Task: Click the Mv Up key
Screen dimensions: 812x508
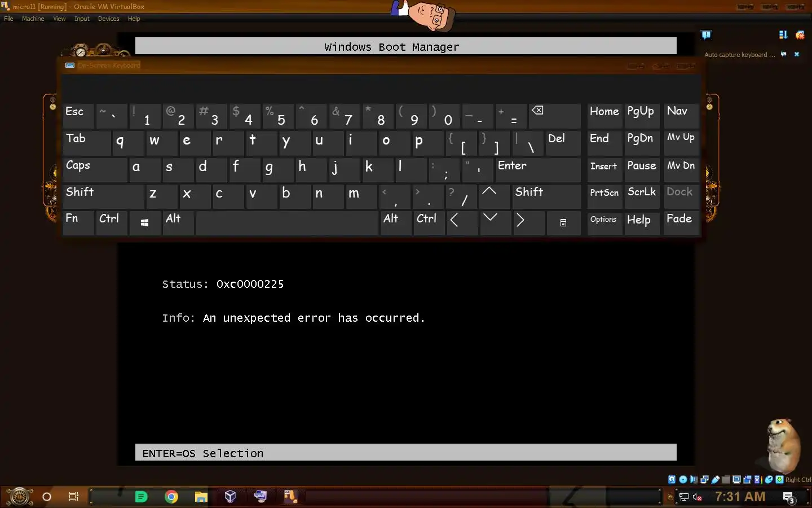Action: pos(681,143)
